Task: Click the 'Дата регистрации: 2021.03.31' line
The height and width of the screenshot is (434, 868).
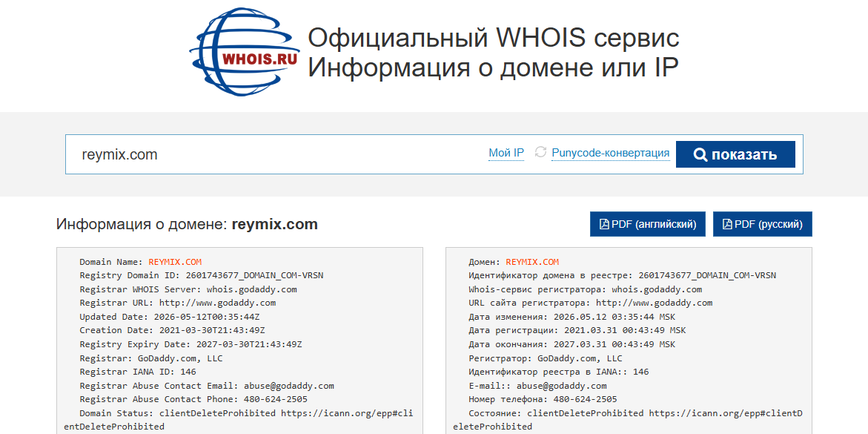Action: 577,330
